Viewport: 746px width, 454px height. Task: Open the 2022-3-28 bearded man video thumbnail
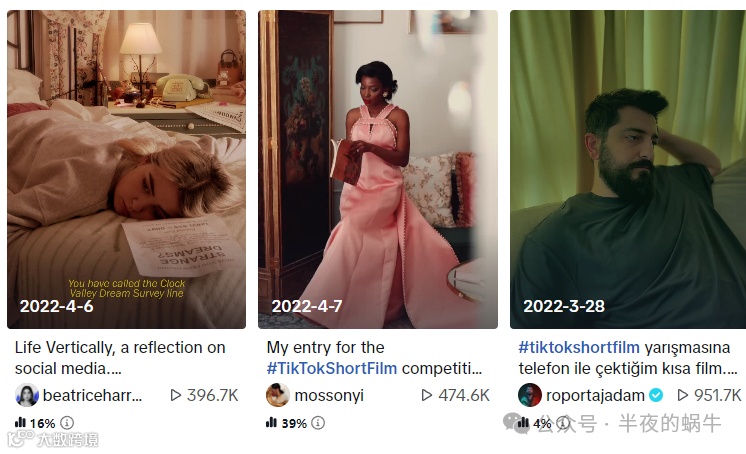click(x=628, y=169)
